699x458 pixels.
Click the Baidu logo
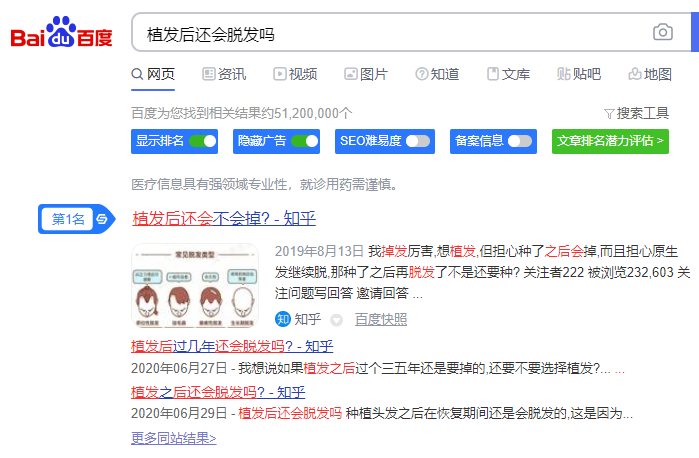61,35
